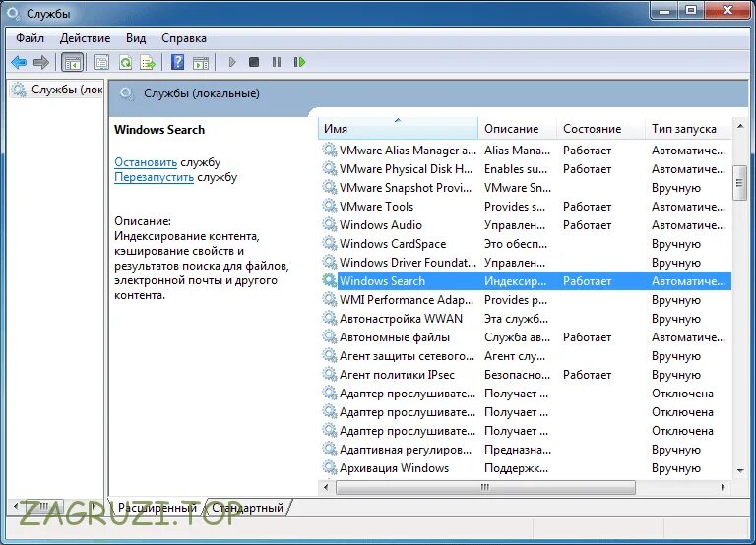Click description 'Поддержк...' cell
This screenshot has width=756, height=545.
[x=517, y=468]
